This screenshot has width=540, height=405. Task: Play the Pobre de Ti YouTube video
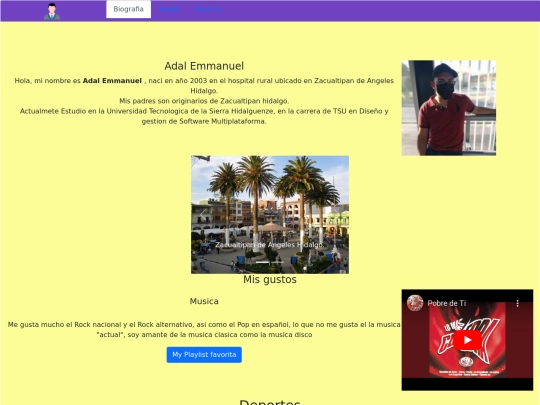click(467, 340)
